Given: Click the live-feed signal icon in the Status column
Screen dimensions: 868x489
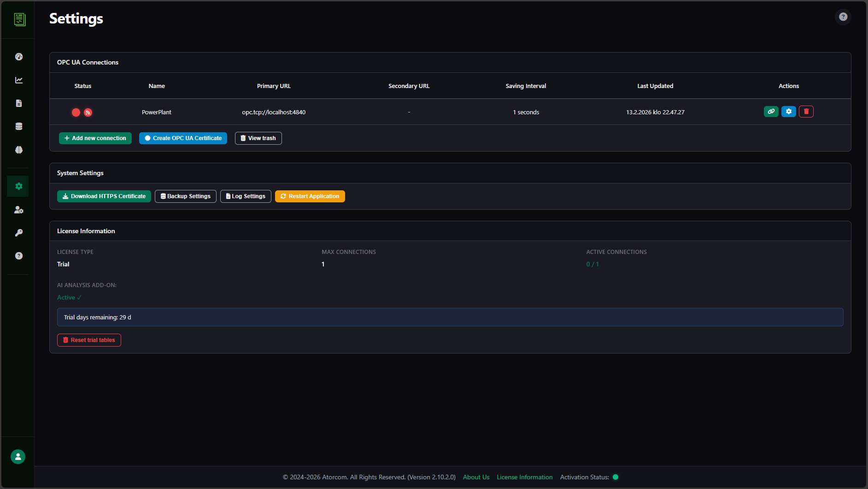Looking at the screenshot, I should (88, 112).
